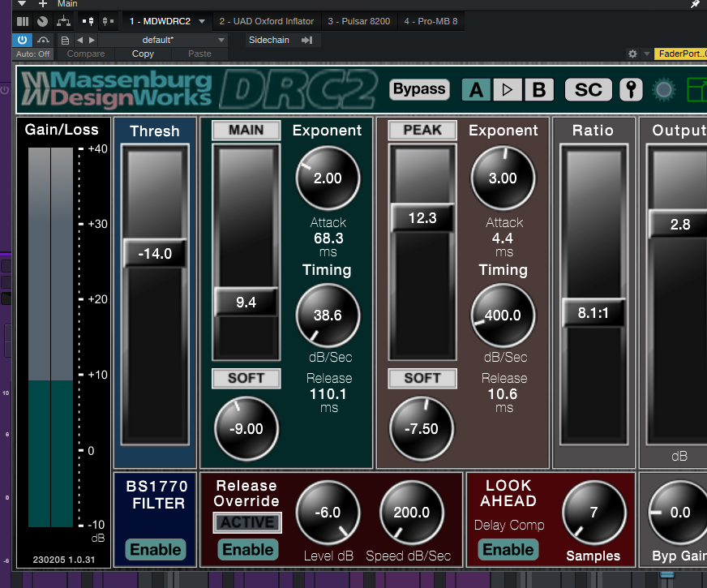Switch to the 1 - MDWDRC2 tab
Viewport: 707px width, 588px height.
point(160,21)
